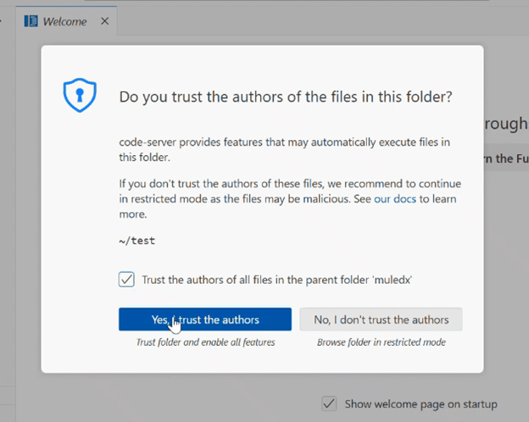Click the code-server features description paragraph
Screen dimensions: 529x422
click(284, 149)
